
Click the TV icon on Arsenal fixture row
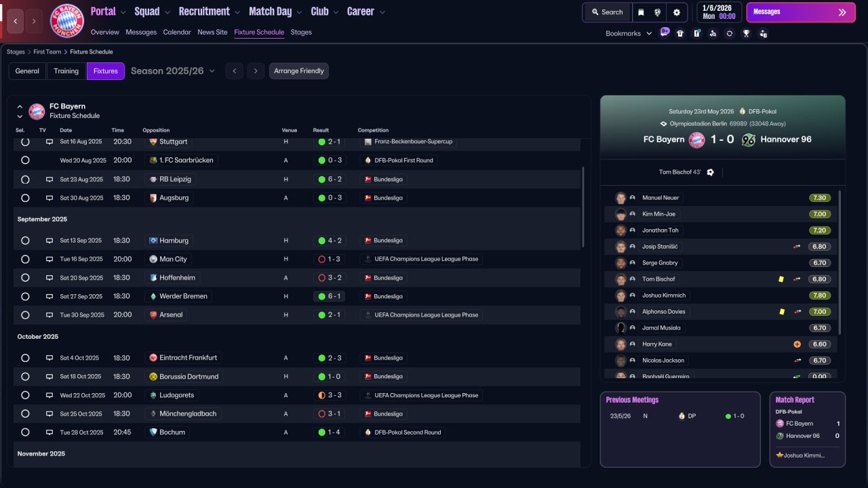(x=50, y=314)
